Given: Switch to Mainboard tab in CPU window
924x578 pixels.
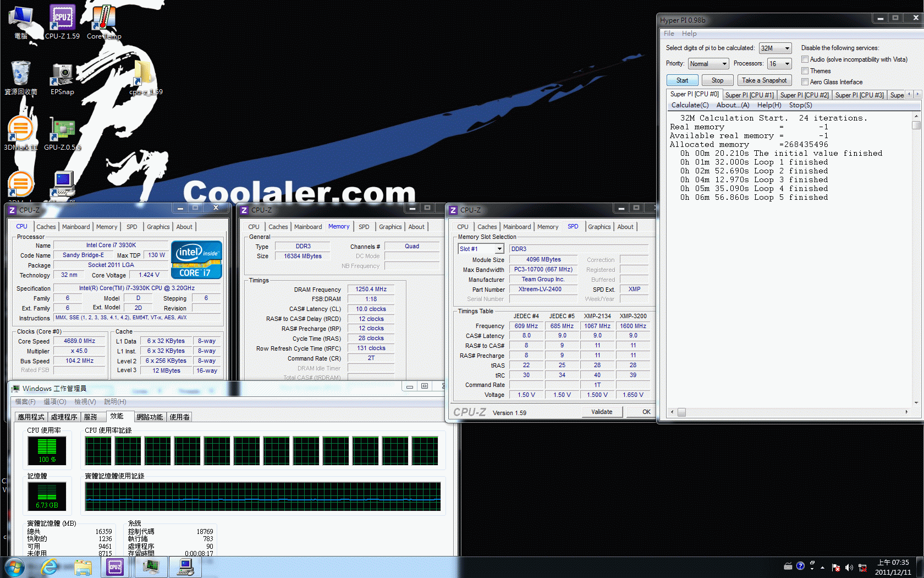Looking at the screenshot, I should (x=76, y=227).
